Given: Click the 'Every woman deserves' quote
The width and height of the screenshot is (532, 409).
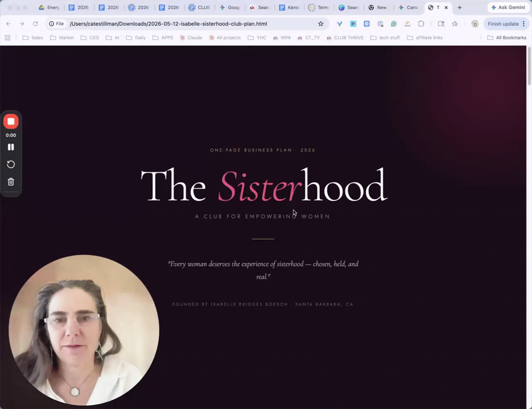Looking at the screenshot, I should coord(263,270).
